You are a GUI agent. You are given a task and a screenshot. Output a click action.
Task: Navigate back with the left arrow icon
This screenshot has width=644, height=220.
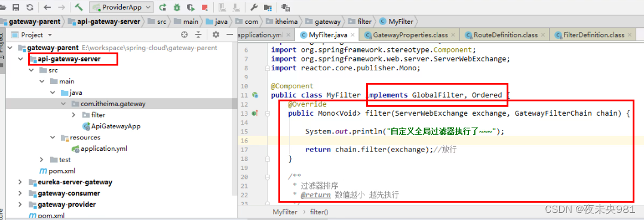click(47, 7)
